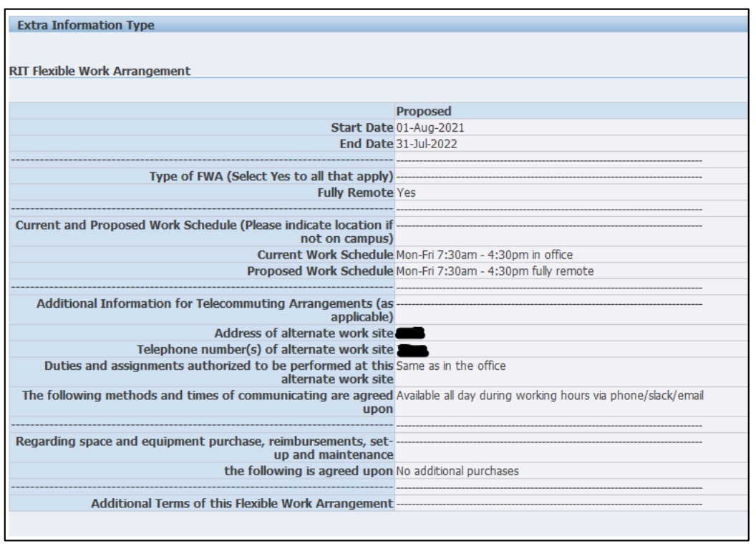Click the Fully Remote 'Yes' value
This screenshot has width=756, height=546.
pos(404,192)
